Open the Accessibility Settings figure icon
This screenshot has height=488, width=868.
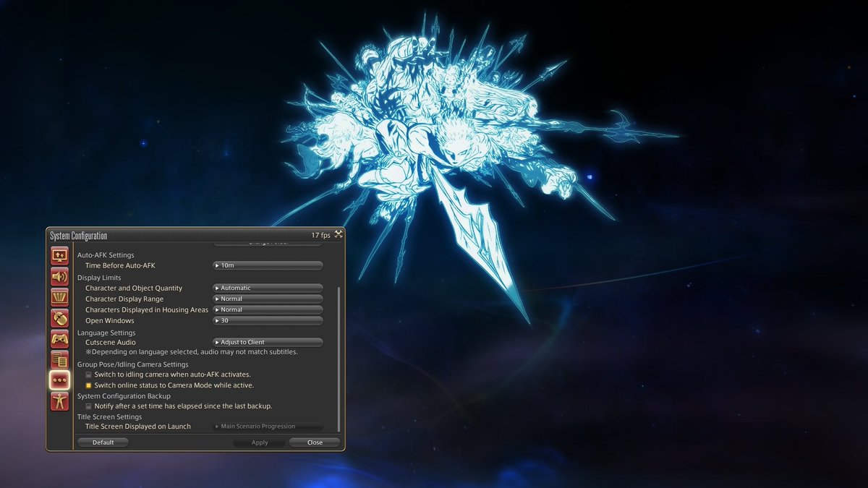coord(59,401)
